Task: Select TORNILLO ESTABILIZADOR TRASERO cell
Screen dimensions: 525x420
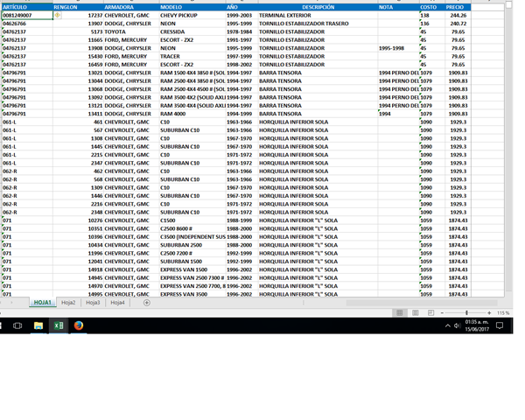Action: point(318,24)
